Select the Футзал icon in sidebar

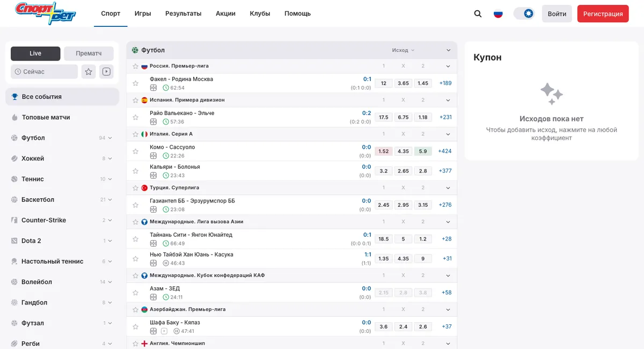pyautogui.click(x=14, y=323)
